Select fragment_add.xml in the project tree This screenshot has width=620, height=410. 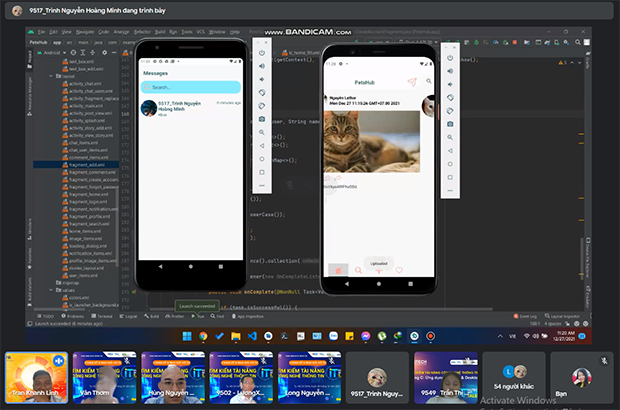click(87, 164)
